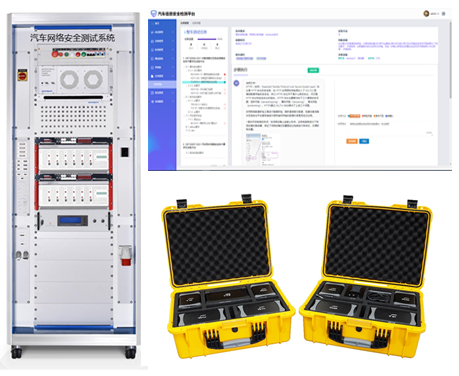Image resolution: width=459 pixels, height=376 pixels.
Task: Click the green button beside 步骤执行
Action: 313,70
